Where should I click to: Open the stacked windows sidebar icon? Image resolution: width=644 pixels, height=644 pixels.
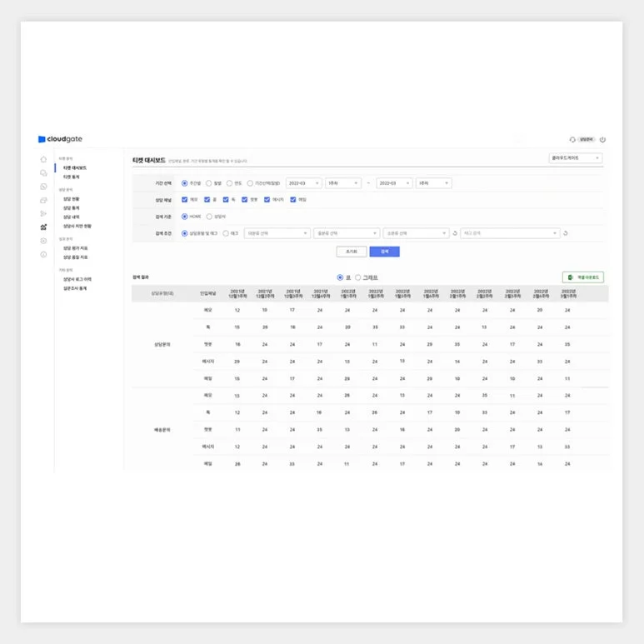point(43,201)
